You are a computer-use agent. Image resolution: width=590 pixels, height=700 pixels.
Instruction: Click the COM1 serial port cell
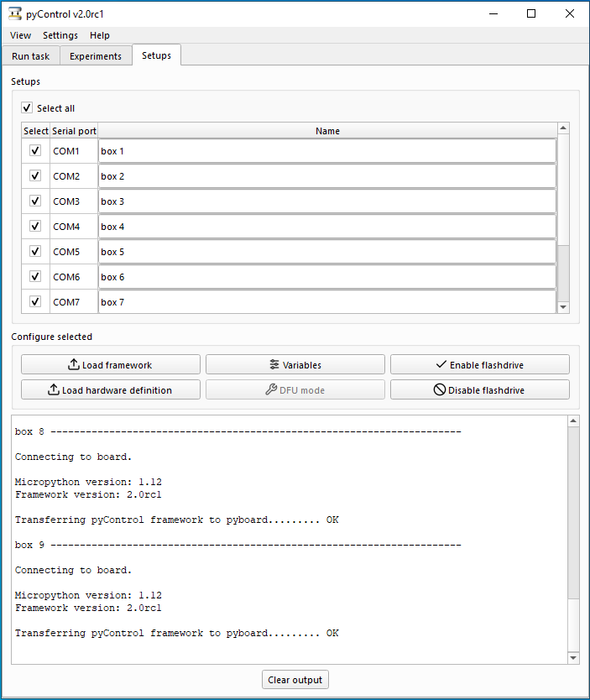pyautogui.click(x=74, y=151)
